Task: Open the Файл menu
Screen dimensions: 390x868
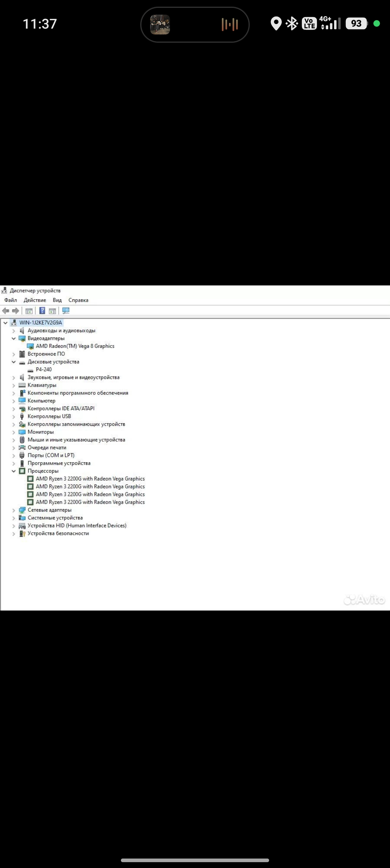Action: (10, 300)
